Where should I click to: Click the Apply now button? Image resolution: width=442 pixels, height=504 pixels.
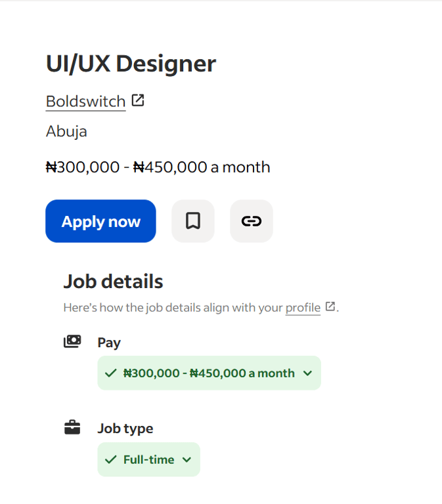pos(100,221)
